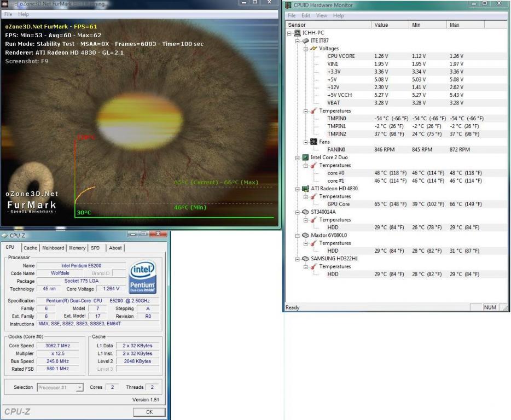Open HWMonitor File menu

point(292,16)
